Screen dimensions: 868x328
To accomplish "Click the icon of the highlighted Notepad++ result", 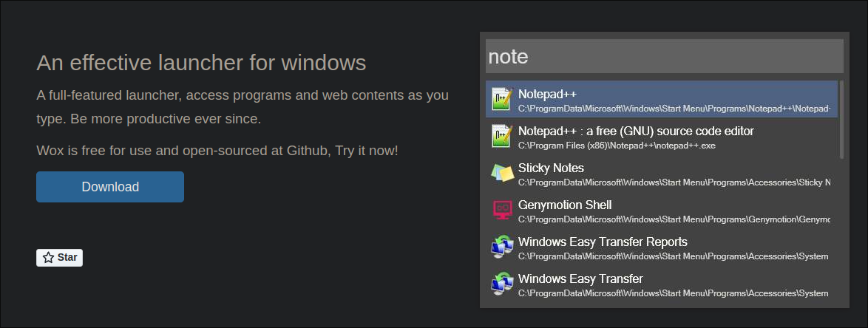I will click(503, 99).
